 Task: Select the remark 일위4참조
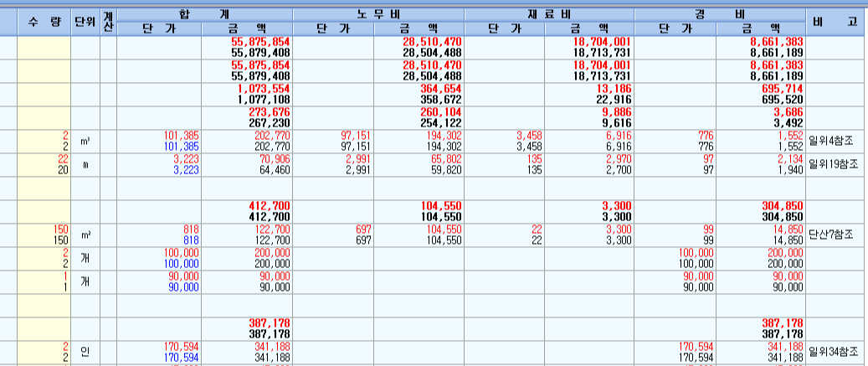(833, 142)
